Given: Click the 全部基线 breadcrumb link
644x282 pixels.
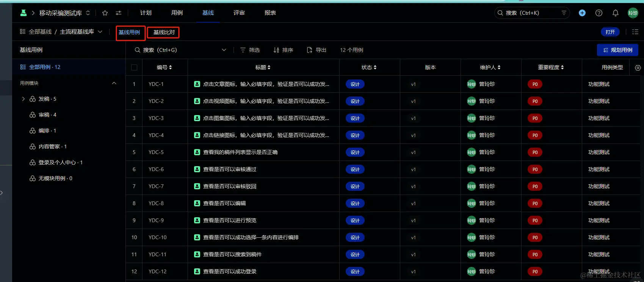Looking at the screenshot, I should 40,32.
